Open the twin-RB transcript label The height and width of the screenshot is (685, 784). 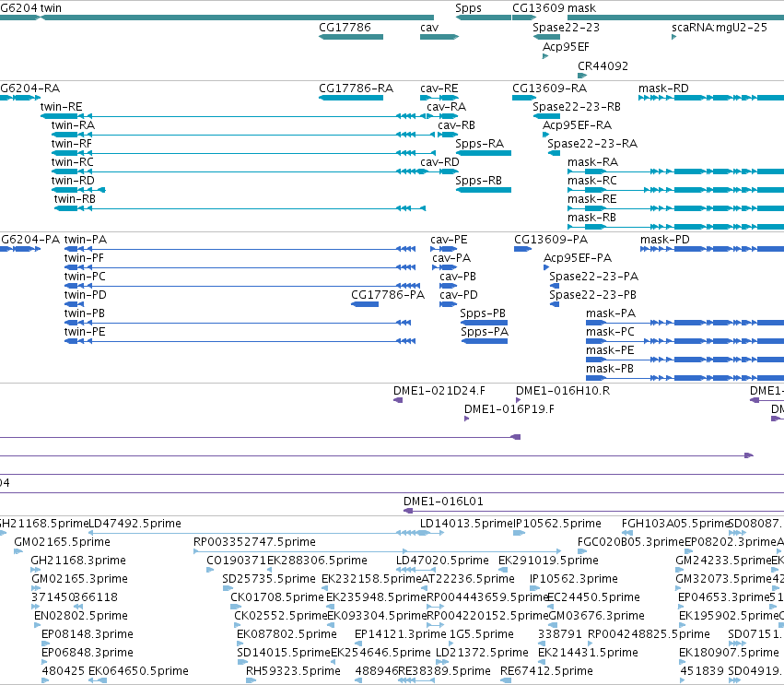coord(75,199)
